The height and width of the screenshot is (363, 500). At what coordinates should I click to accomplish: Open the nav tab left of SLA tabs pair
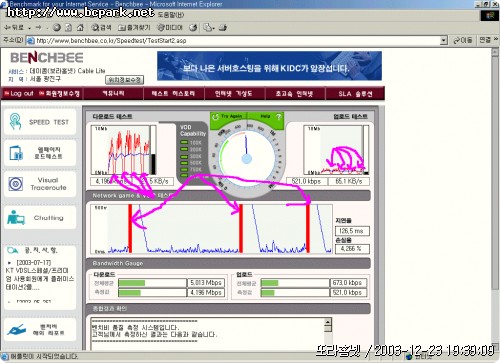234,94
